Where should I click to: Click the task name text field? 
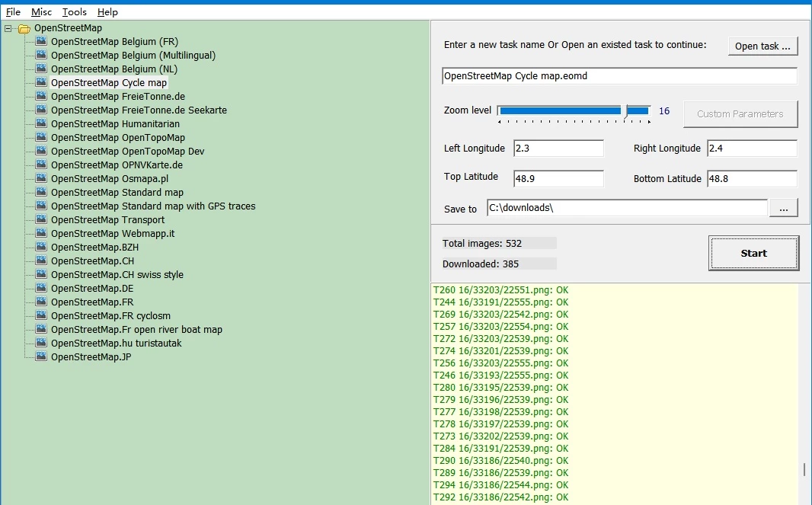click(619, 76)
